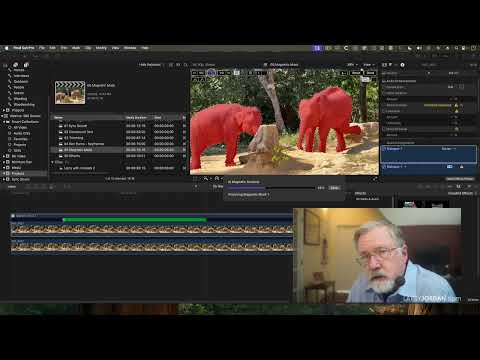Open the timeline Index button
Image resolution: width=480 pixels, height=360 pixels.
coord(12,187)
